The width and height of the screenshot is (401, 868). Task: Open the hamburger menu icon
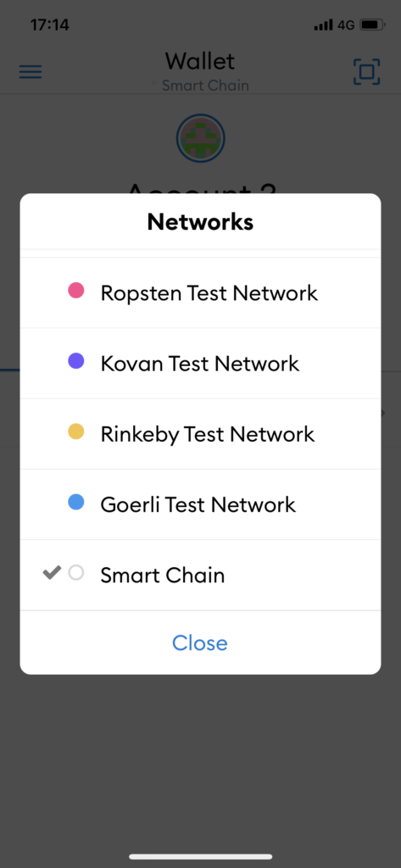[x=31, y=72]
